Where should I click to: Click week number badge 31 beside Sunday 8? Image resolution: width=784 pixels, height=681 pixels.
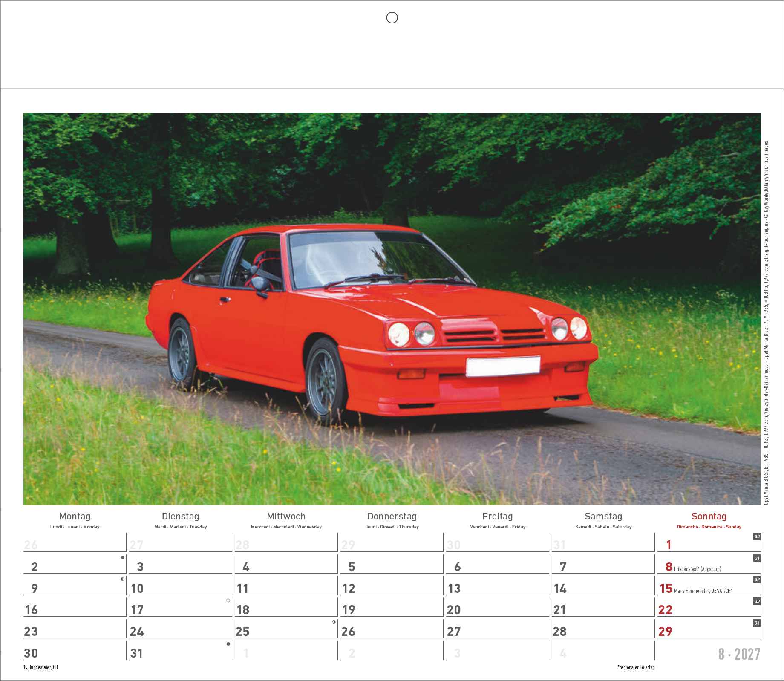pyautogui.click(x=757, y=558)
